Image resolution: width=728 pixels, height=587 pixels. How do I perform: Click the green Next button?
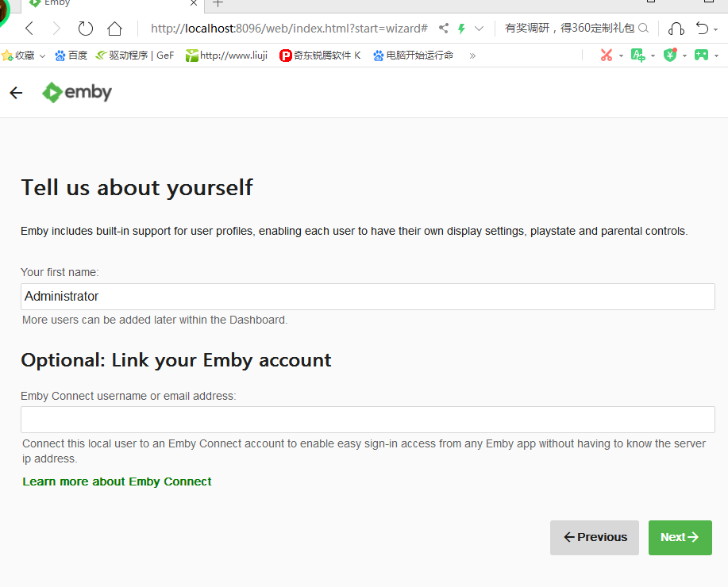680,537
